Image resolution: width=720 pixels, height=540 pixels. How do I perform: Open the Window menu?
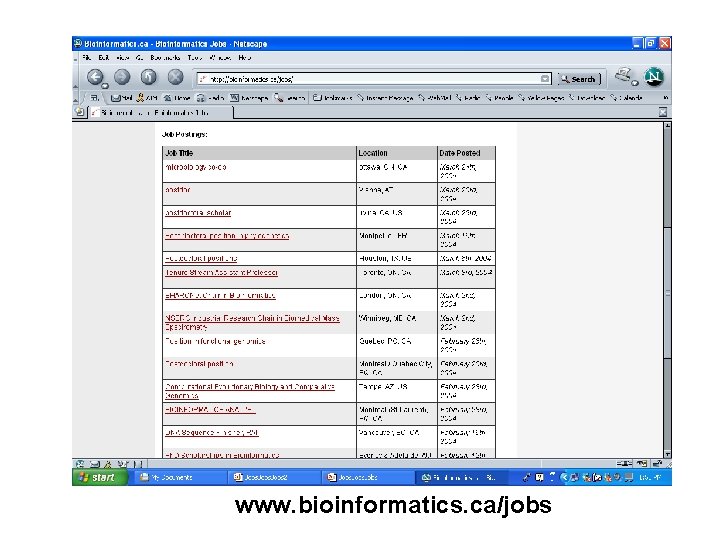tap(220, 57)
